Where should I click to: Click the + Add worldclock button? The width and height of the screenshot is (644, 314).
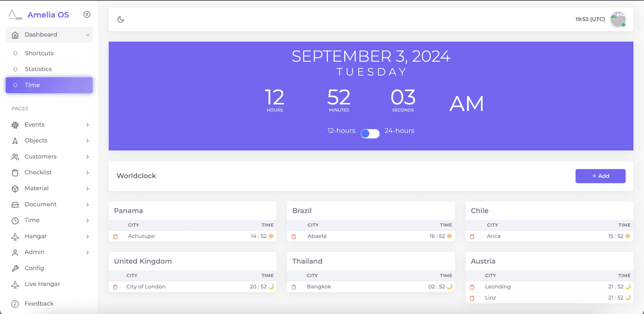pos(600,176)
